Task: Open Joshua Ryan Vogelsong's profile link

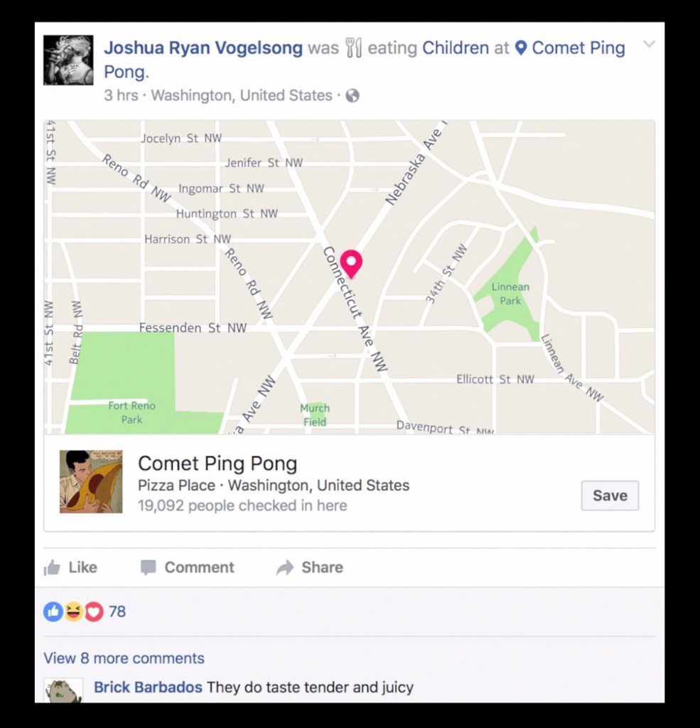Action: tap(203, 48)
